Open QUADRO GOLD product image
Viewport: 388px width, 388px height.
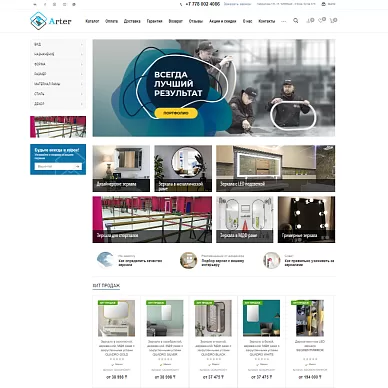(116, 318)
